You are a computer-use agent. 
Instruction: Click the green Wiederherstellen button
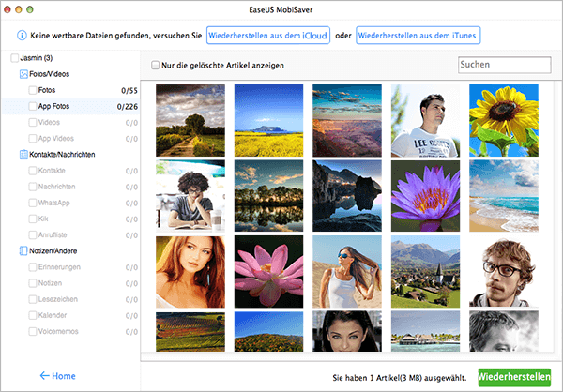pyautogui.click(x=514, y=377)
